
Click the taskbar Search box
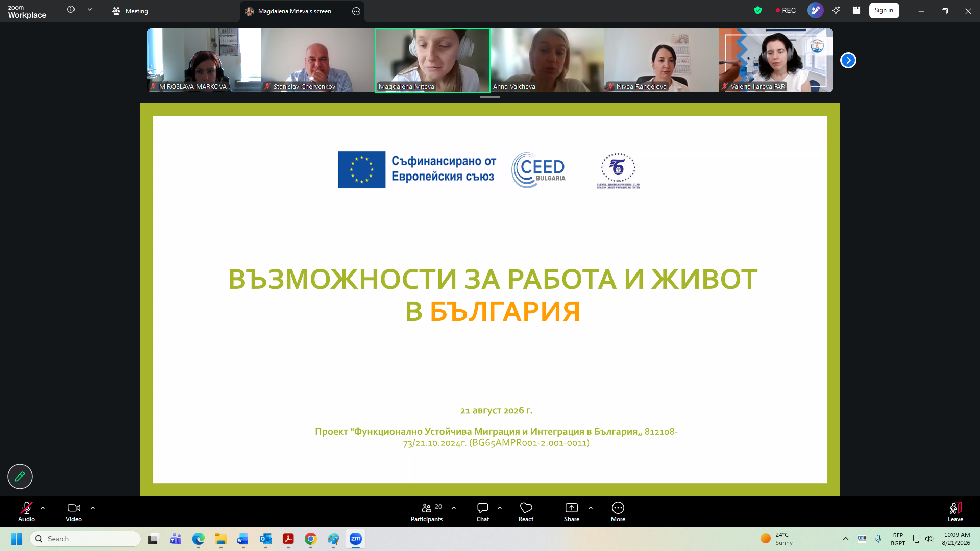(85, 539)
